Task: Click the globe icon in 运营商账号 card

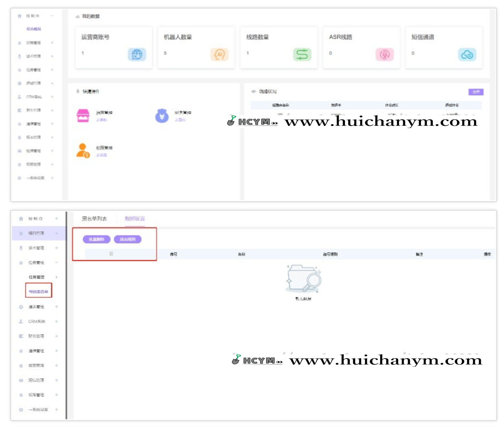Action: click(137, 55)
